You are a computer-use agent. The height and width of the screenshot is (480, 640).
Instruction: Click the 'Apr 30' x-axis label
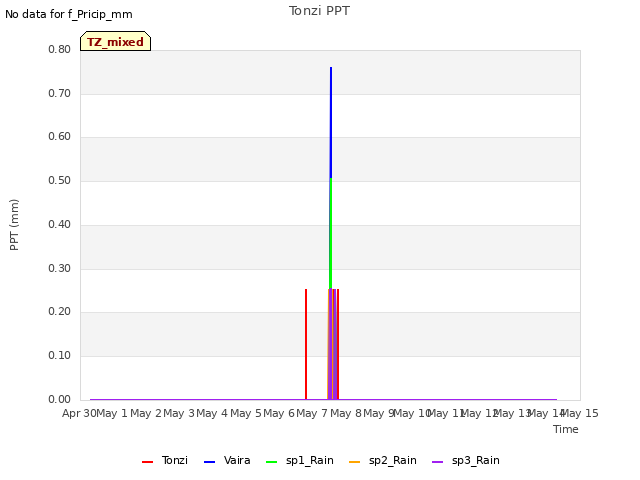[79, 413]
